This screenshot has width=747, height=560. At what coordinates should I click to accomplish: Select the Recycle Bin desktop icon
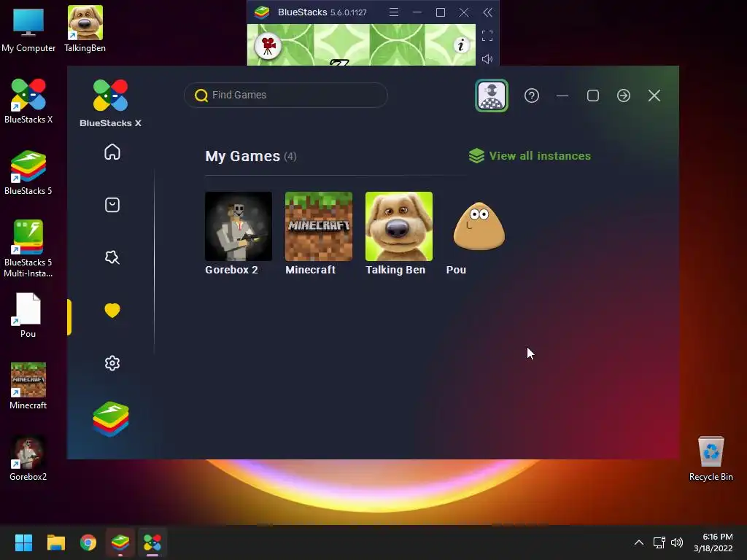pos(711,459)
